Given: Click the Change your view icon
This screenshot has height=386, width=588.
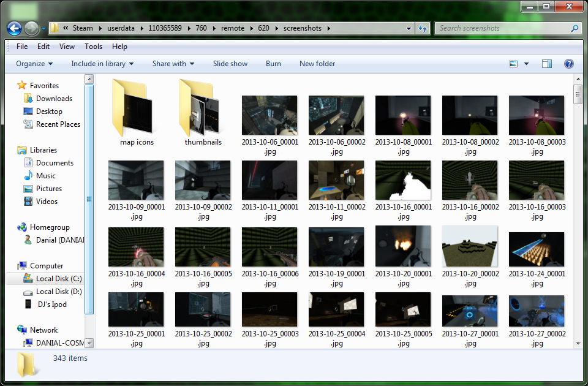Looking at the screenshot, I should pos(513,64).
